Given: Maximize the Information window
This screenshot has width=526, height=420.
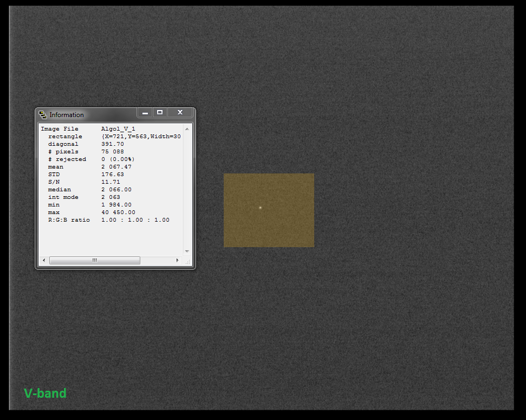Looking at the screenshot, I should 159,112.
